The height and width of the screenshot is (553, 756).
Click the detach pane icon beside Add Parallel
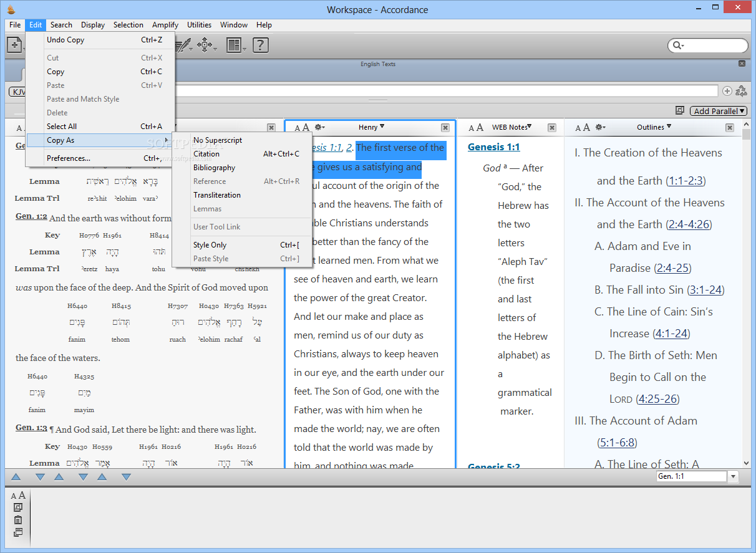coord(680,110)
